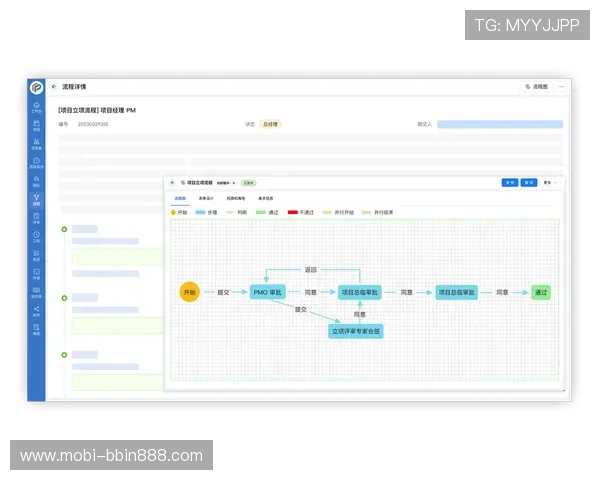600x480 pixels.
Task: Open the 工作台 home icon in sidebar
Action: (x=36, y=106)
